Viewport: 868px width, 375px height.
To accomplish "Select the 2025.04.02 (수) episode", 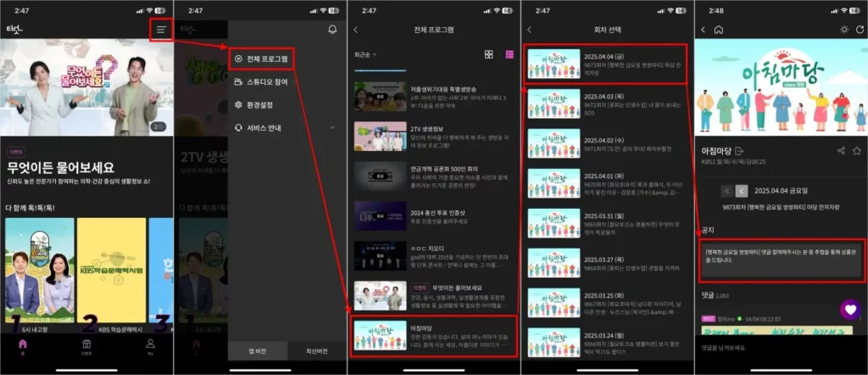I will pos(605,143).
